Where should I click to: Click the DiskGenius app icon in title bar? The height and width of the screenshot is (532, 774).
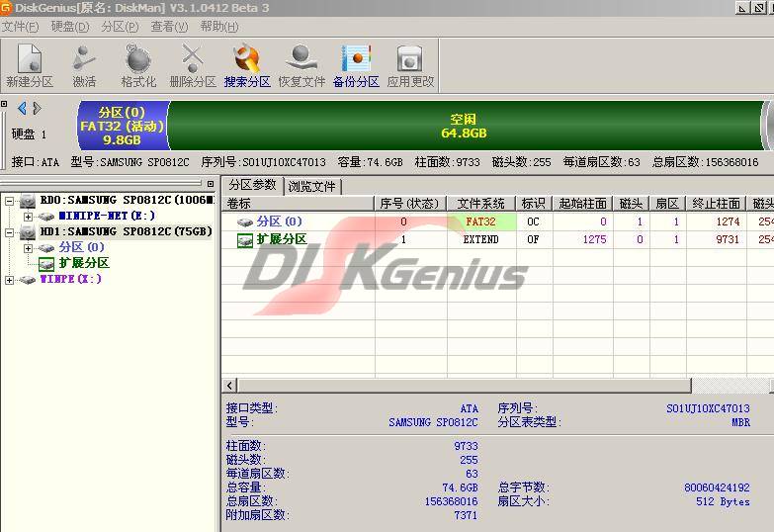pos(6,7)
